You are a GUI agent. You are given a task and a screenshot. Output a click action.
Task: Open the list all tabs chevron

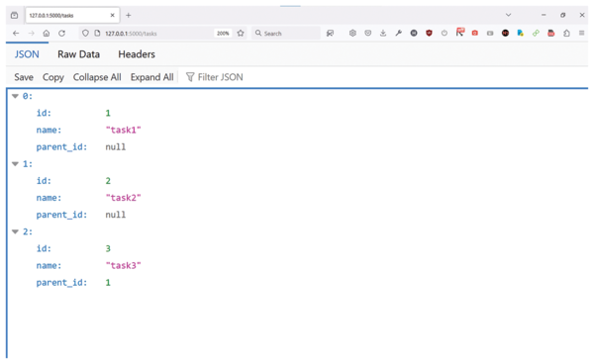pyautogui.click(x=509, y=15)
